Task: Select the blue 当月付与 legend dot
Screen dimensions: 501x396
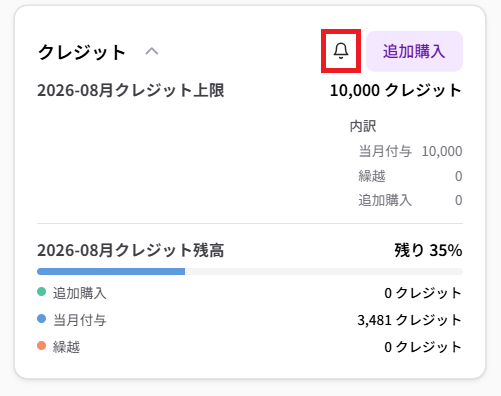Action: coord(41,319)
